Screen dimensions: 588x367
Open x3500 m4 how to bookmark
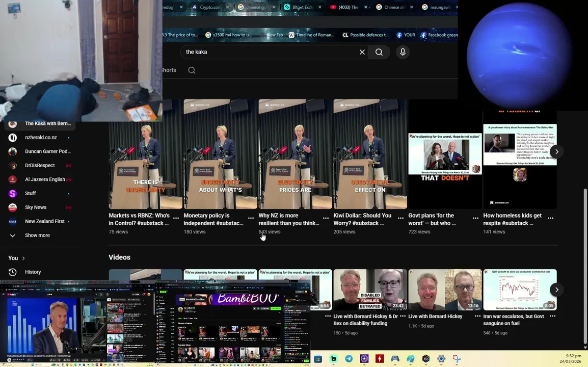coord(228,35)
